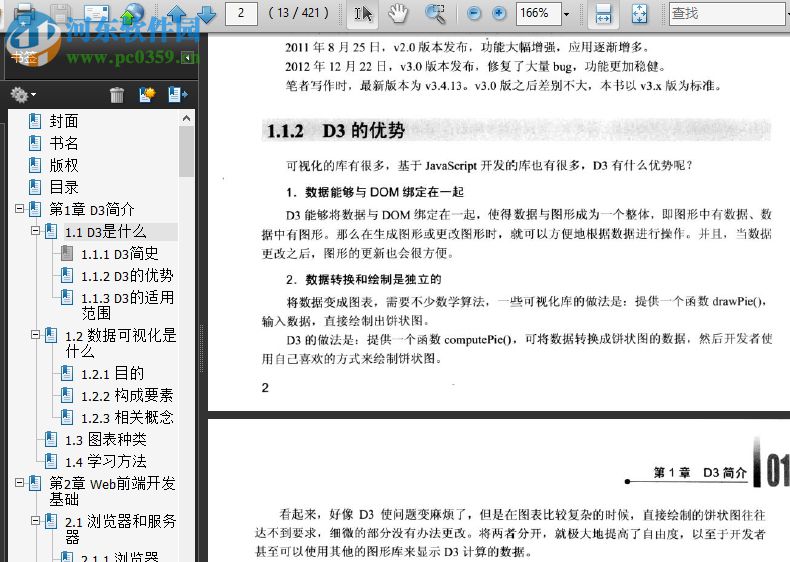Open the 1.1.1 D3简史 bookmark

coord(119,254)
